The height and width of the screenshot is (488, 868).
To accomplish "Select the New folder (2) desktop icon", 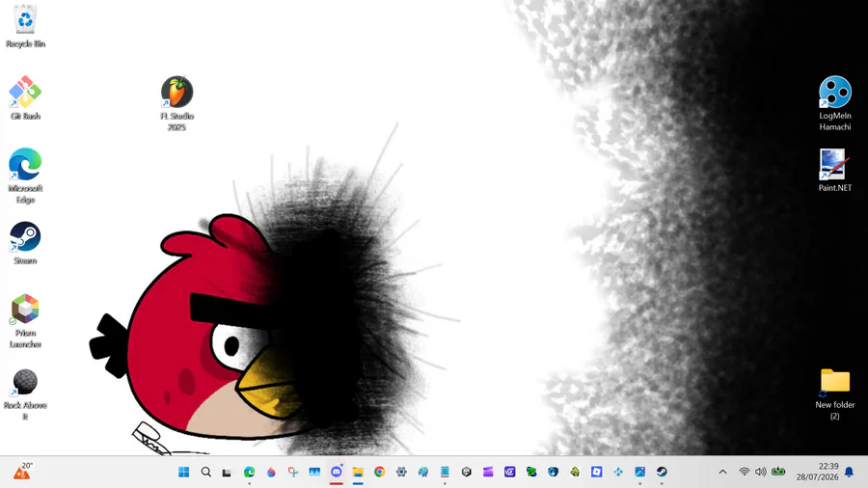I will [835, 393].
